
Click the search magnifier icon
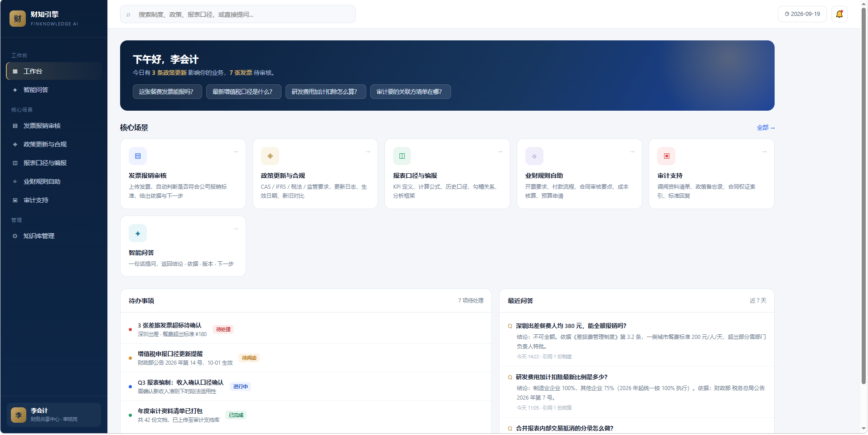pyautogui.click(x=128, y=15)
